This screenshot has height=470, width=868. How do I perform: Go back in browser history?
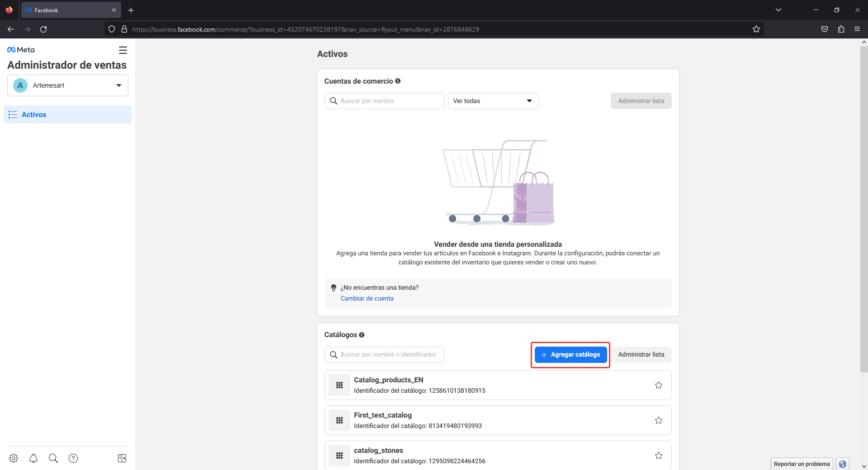pyautogui.click(x=11, y=29)
